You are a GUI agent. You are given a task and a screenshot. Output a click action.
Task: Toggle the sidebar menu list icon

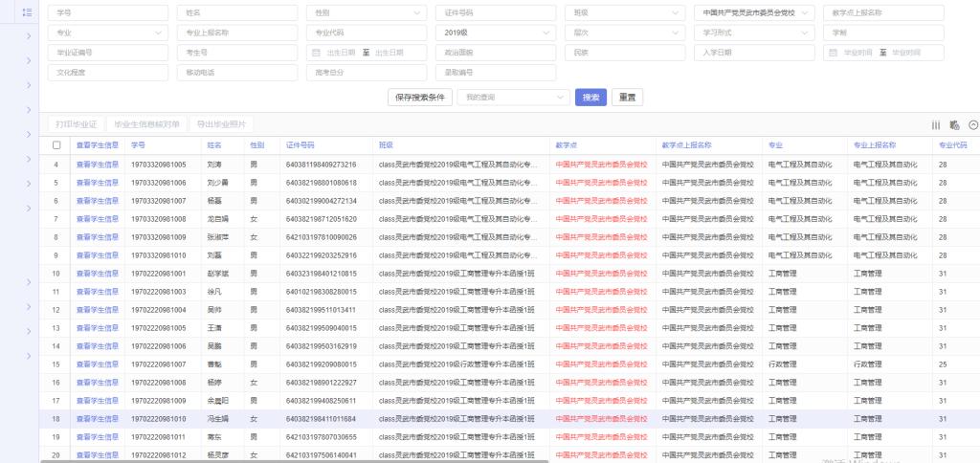pos(27,12)
